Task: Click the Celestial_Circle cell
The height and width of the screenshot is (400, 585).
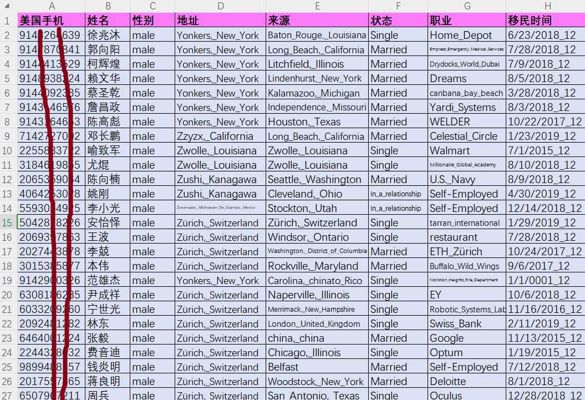Action: [x=467, y=136]
